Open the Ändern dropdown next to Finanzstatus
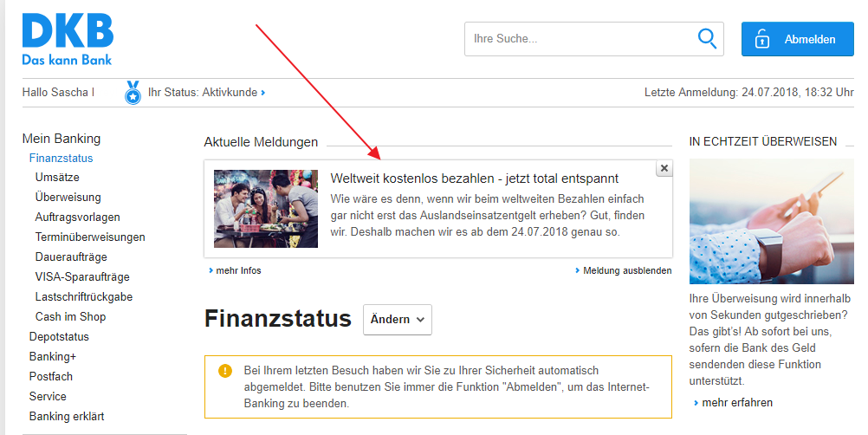868x435 pixels. click(x=397, y=319)
